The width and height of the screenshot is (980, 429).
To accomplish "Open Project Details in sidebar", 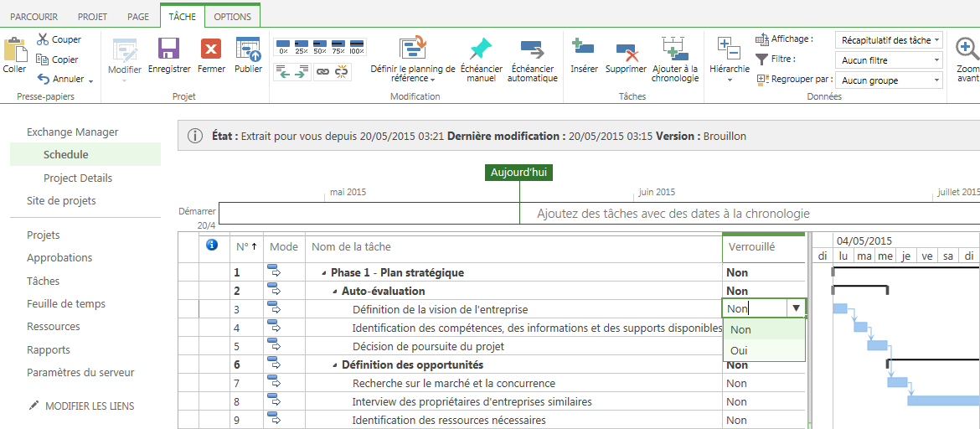I will 78,178.
